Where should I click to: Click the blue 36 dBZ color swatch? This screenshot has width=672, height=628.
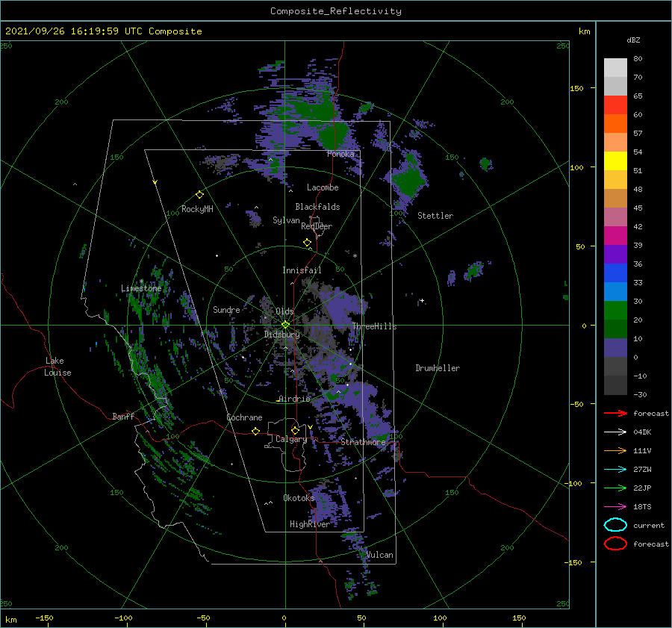click(615, 273)
